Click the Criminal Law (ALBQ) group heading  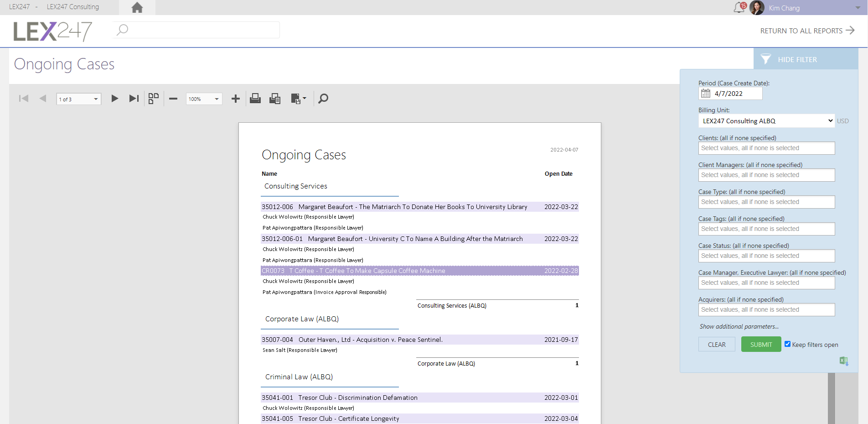click(299, 377)
